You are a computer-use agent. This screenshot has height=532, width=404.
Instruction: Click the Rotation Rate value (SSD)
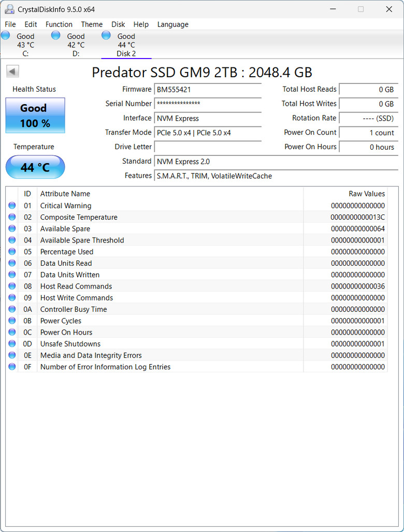(x=369, y=119)
